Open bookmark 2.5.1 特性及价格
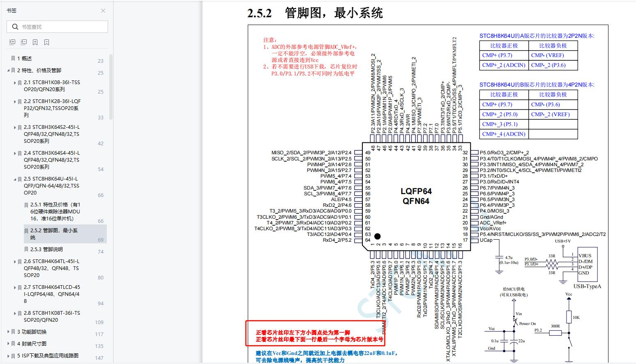This screenshot has width=636, height=364. pyautogui.click(x=55, y=211)
